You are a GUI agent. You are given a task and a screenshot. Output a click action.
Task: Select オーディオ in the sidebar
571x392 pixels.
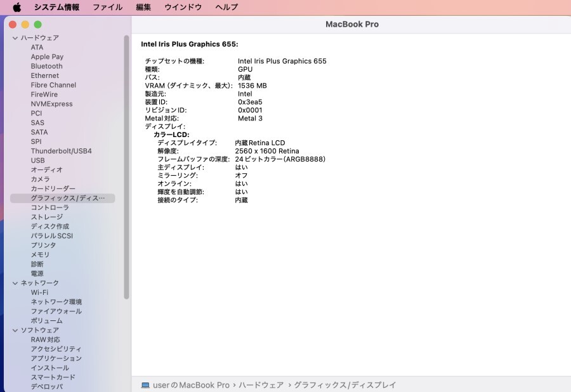tap(46, 169)
